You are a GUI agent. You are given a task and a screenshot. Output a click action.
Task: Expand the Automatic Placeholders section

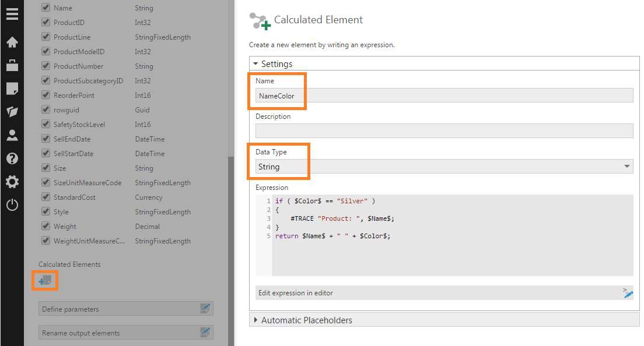coord(256,320)
